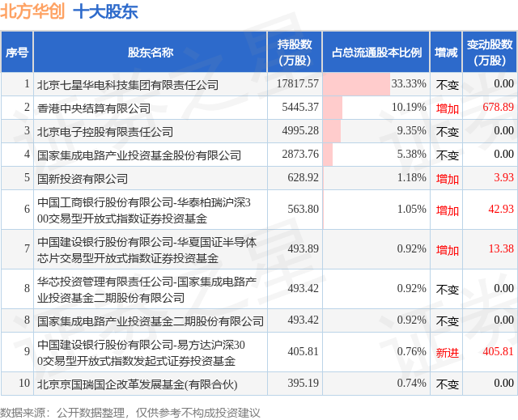Click the 华夏国证半导体芯片 fund shareholder name

146,250
